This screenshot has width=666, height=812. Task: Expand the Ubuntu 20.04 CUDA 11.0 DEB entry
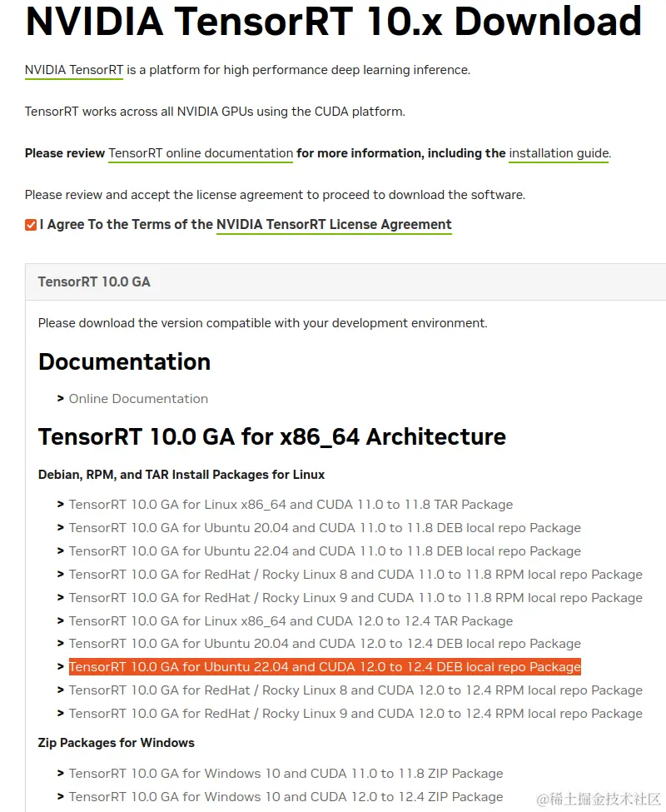click(x=325, y=527)
